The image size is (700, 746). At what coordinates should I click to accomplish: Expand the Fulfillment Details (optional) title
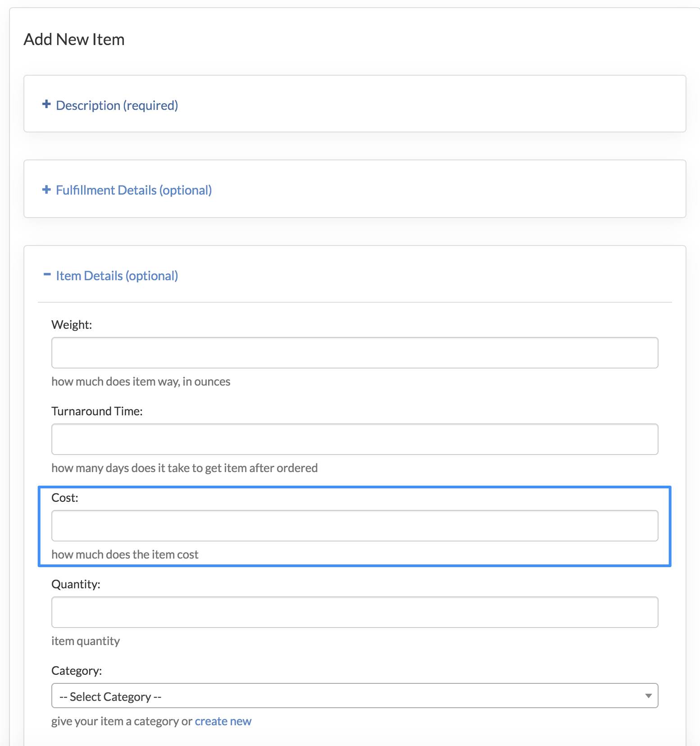(134, 190)
